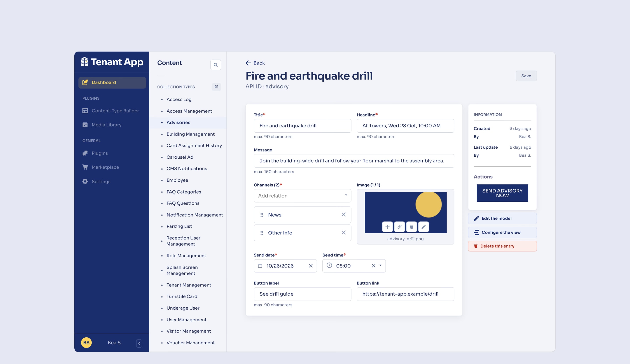Screen dimensions: 630x364
Task: Click the Headline input field
Action: click(x=405, y=126)
